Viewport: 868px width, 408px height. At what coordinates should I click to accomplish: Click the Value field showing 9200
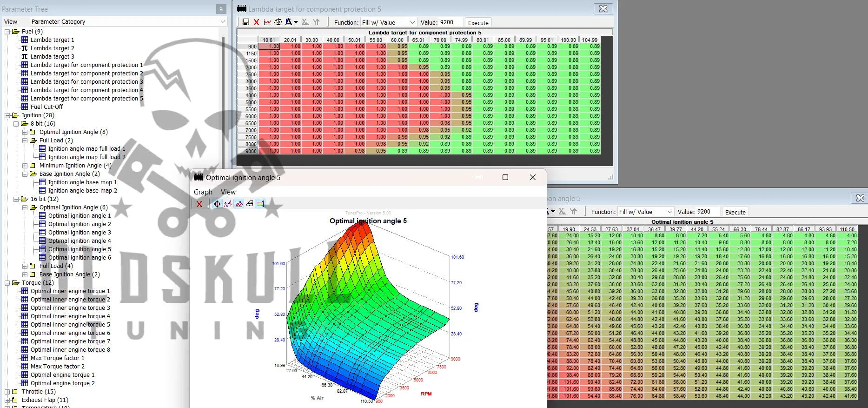click(x=450, y=22)
